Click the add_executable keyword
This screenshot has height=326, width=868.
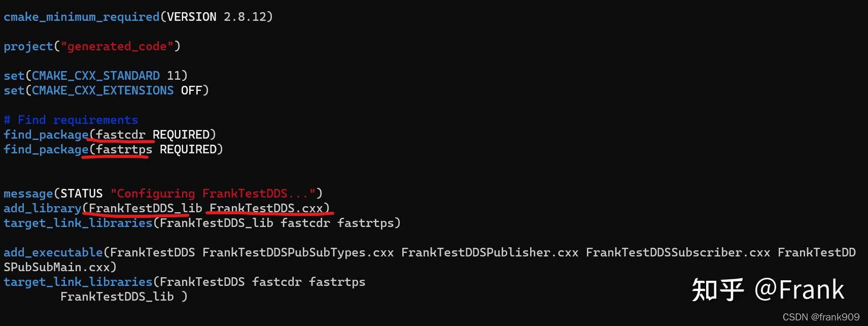[x=53, y=252]
